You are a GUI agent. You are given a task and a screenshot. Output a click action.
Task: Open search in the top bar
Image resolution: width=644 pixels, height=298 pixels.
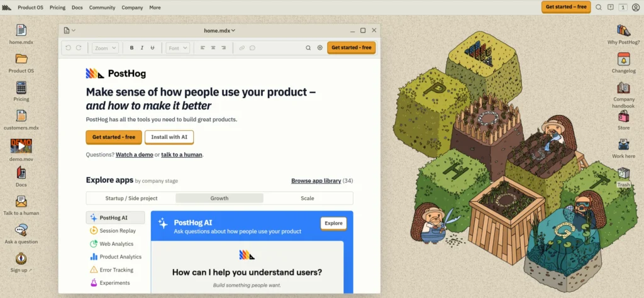599,7
